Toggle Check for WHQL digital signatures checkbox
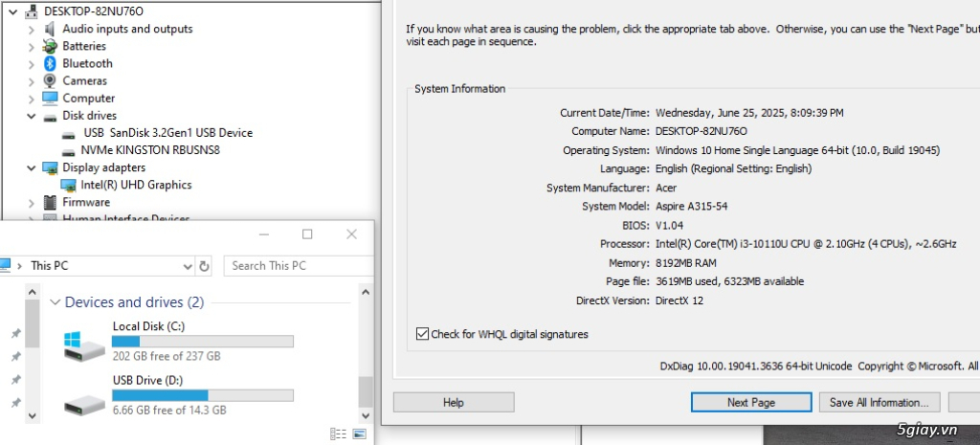 tap(422, 334)
